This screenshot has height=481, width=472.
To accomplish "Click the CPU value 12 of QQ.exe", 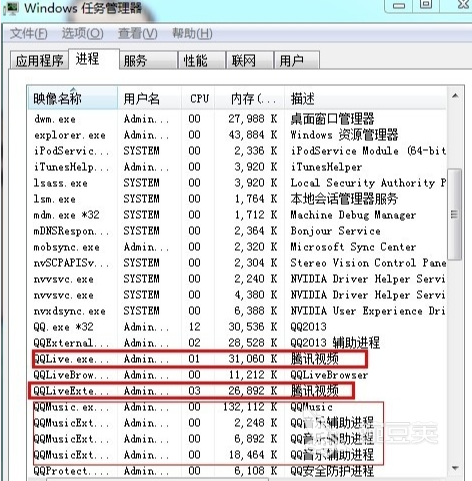I will [x=194, y=327].
